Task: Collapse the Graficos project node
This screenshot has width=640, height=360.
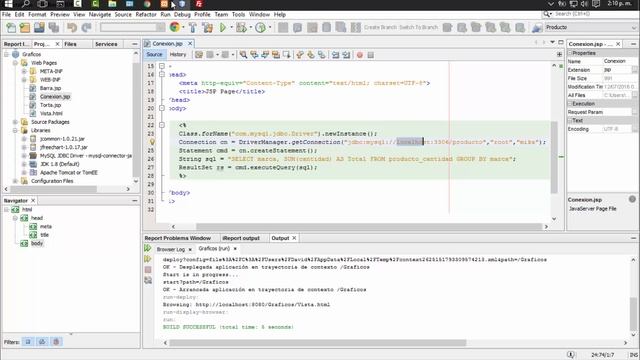Action: click(7, 54)
